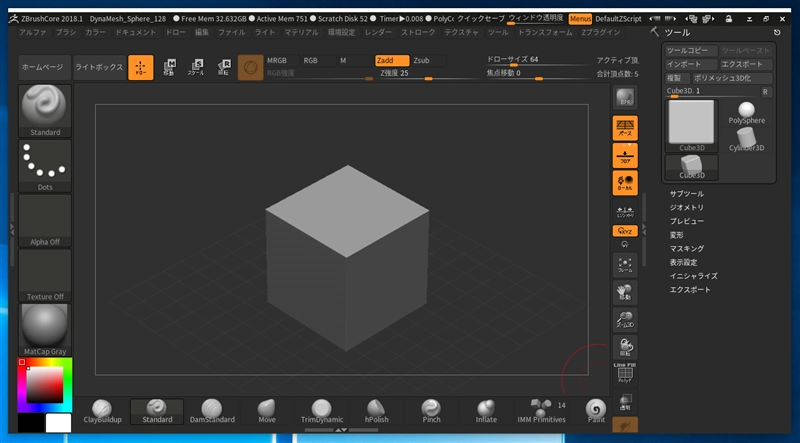Select the DamStandard brush

coord(212,411)
